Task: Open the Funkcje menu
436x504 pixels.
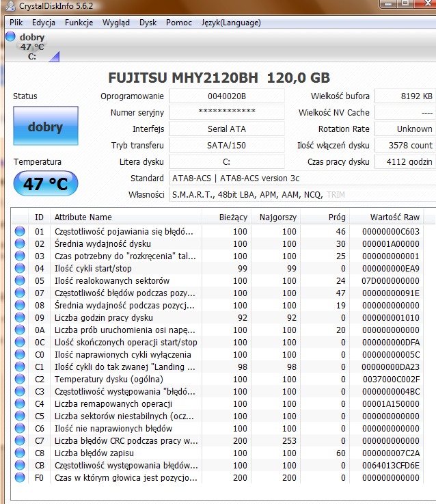Action: pyautogui.click(x=79, y=23)
